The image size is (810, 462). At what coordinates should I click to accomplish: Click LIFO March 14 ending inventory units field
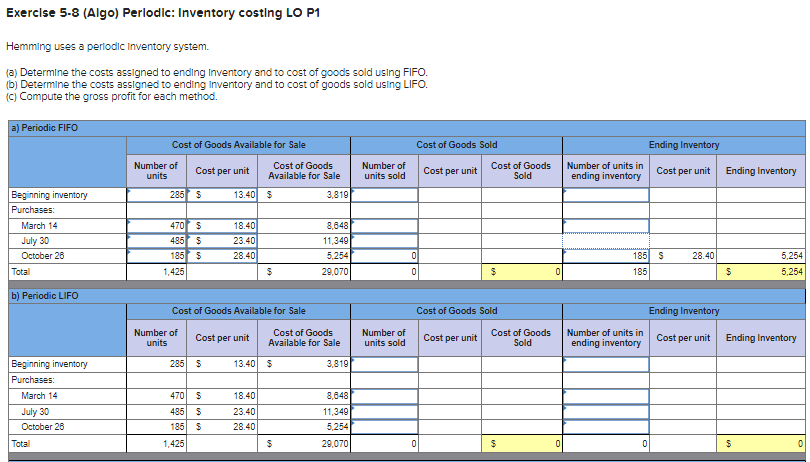(x=606, y=396)
